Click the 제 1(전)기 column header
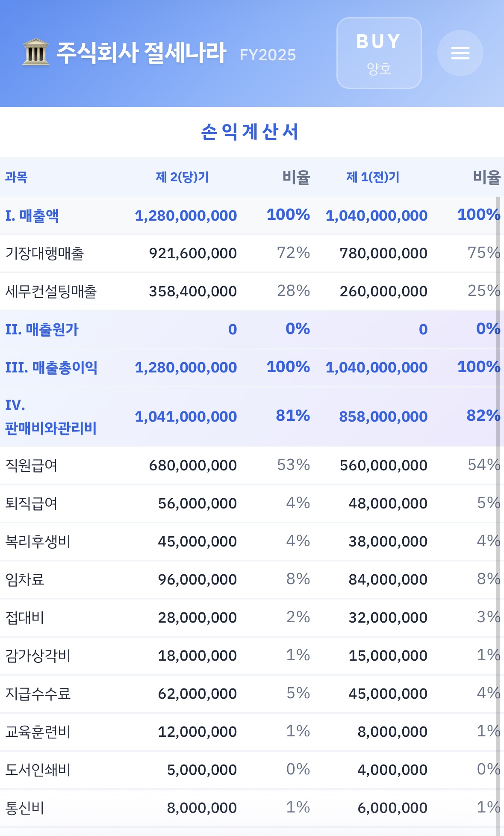Viewport: 504px width, 836px height. pos(374,176)
